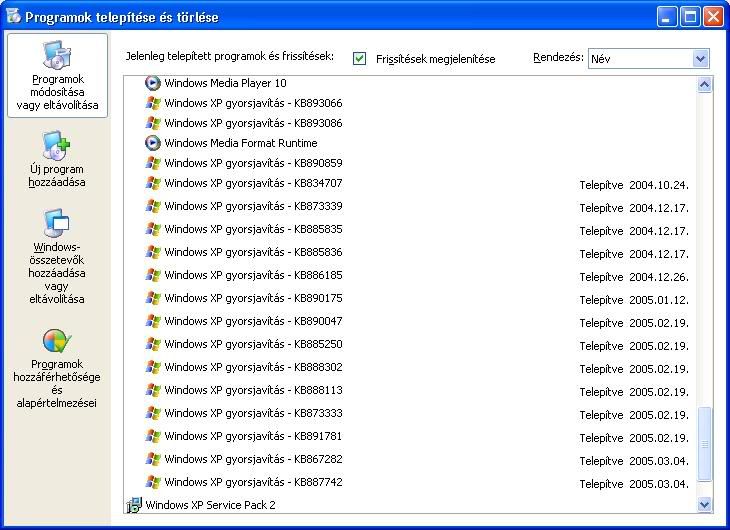Select the KB887742 hotfix entry
730x530 pixels.
253,482
